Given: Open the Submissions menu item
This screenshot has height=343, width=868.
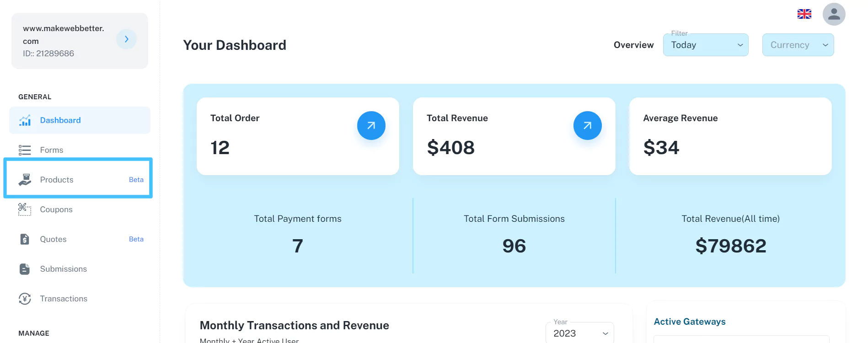Looking at the screenshot, I should click(x=63, y=269).
